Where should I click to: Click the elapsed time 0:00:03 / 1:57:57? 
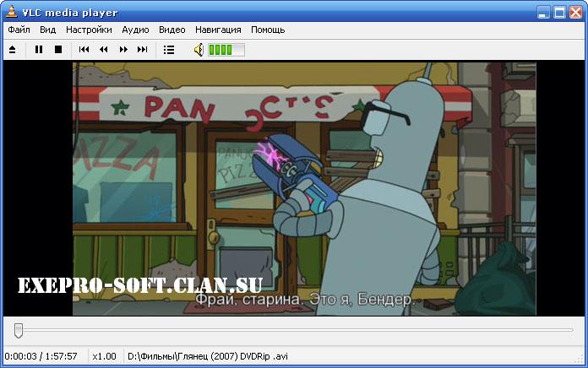point(41,356)
